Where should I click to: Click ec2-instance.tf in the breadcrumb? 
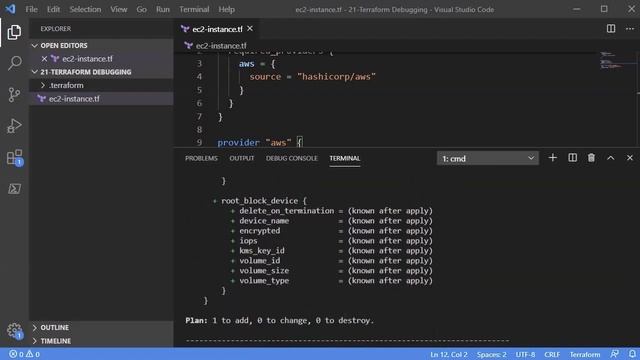coord(221,46)
